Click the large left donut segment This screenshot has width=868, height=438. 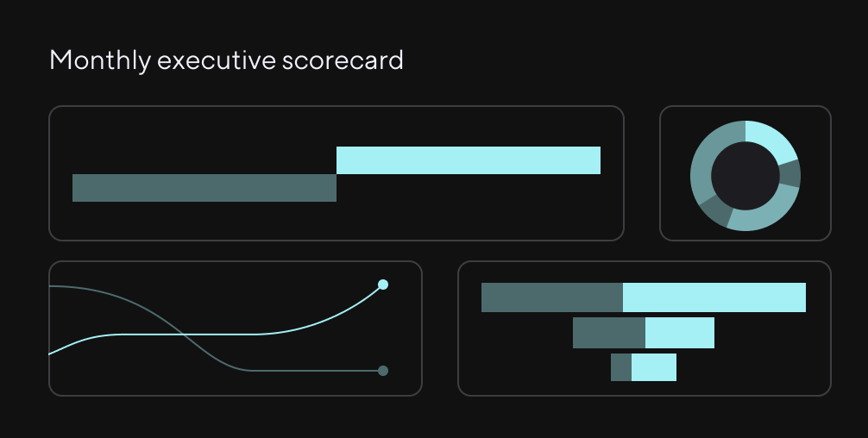pyautogui.click(x=704, y=162)
